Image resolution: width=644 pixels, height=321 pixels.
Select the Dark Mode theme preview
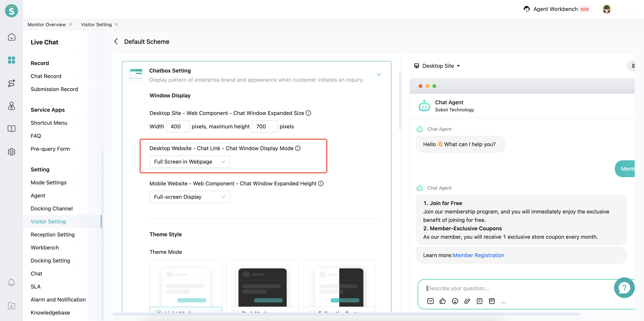pyautogui.click(x=262, y=287)
